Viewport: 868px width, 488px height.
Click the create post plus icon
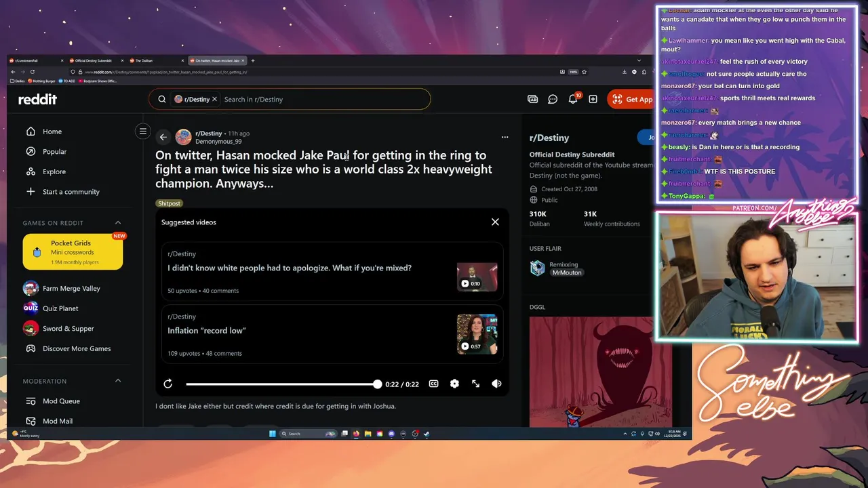click(593, 99)
